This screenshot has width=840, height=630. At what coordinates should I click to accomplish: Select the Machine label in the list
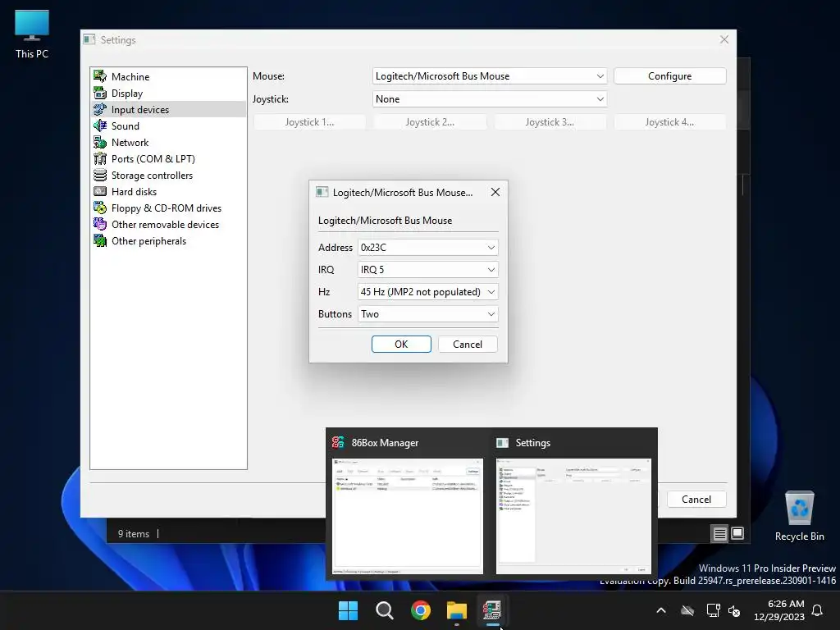(130, 76)
